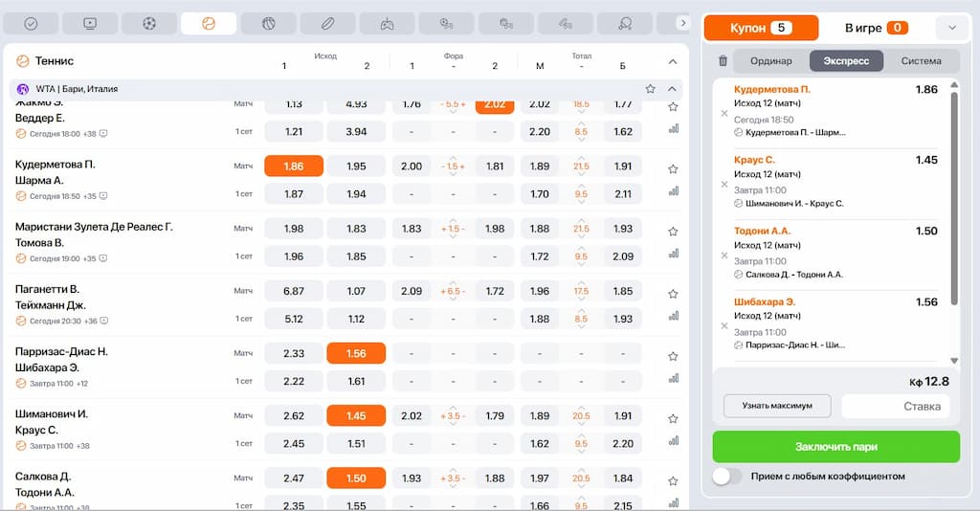Screen dimensions: 980x511
Task: Click green Заключить пари button
Action: pyautogui.click(x=836, y=447)
